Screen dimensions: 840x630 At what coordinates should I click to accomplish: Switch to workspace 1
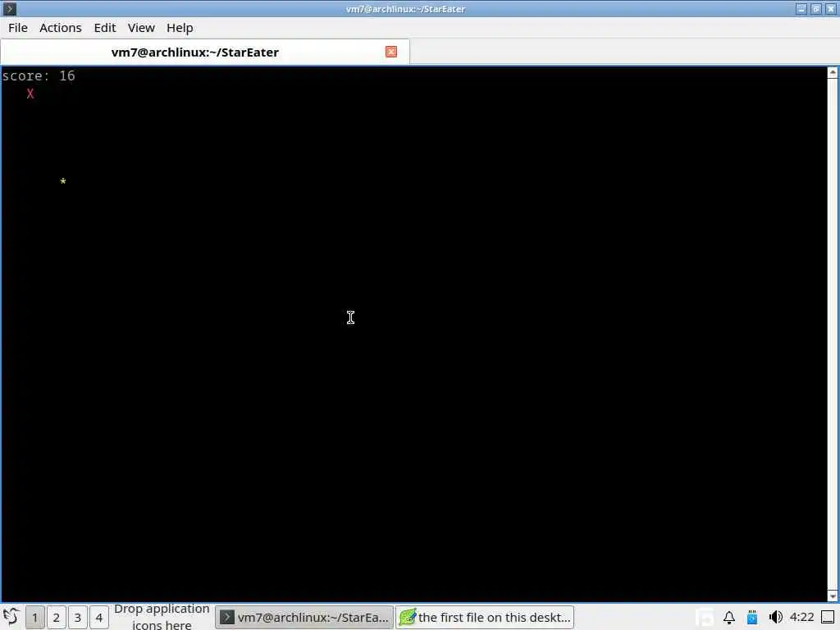[x=34, y=618]
